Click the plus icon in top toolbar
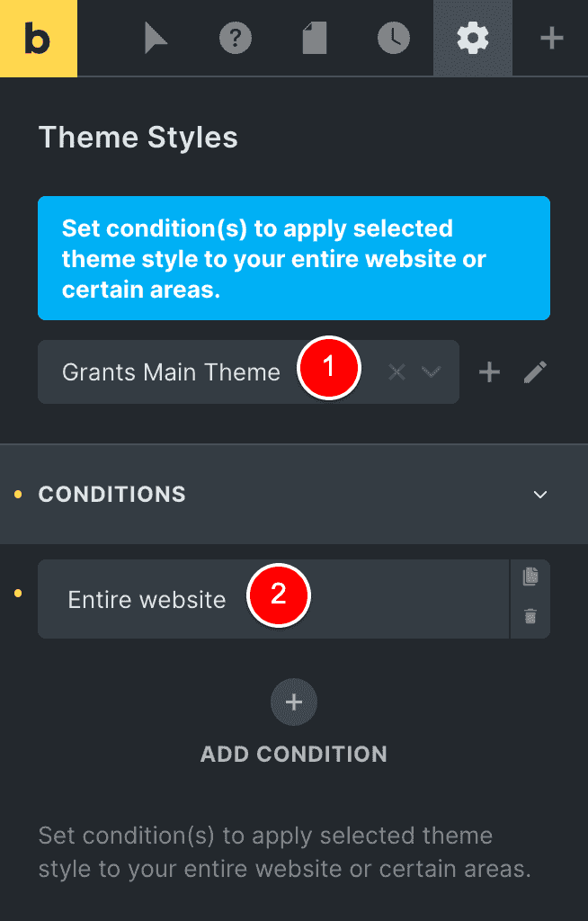 tap(551, 39)
